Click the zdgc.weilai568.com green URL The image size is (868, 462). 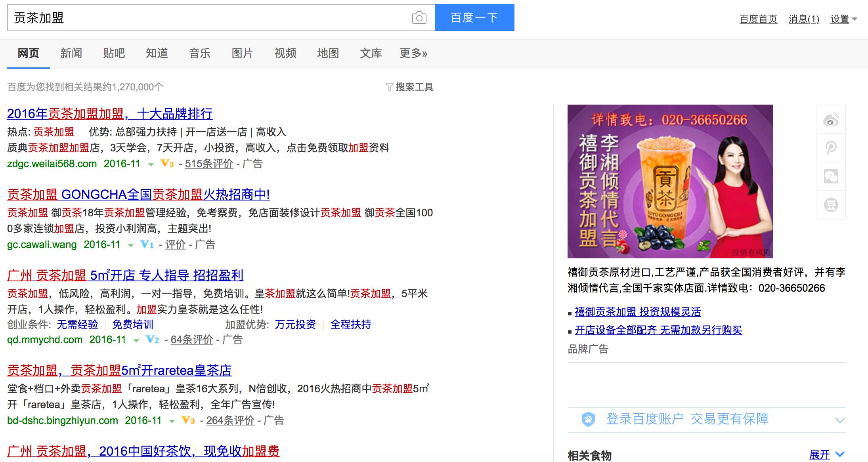coord(52,164)
